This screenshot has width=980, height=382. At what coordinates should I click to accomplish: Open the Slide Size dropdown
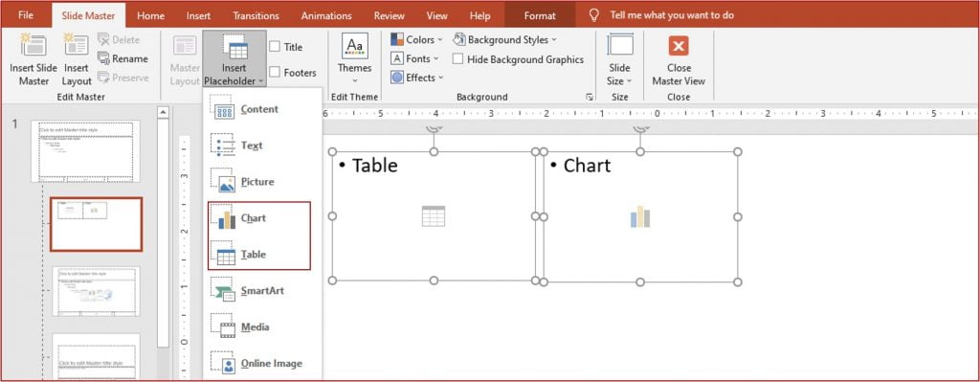pos(620,59)
